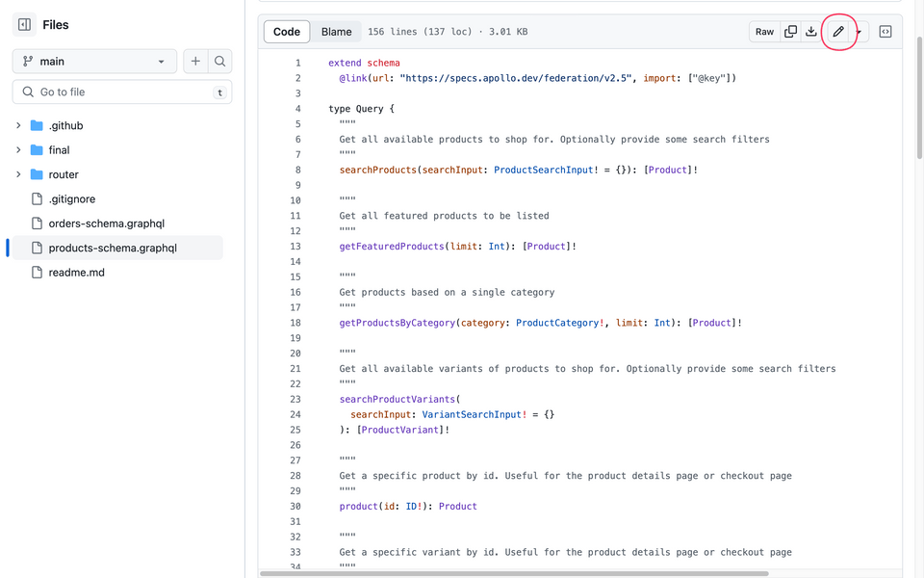Open the .gitignore file
The height and width of the screenshot is (578, 924).
pyautogui.click(x=72, y=198)
